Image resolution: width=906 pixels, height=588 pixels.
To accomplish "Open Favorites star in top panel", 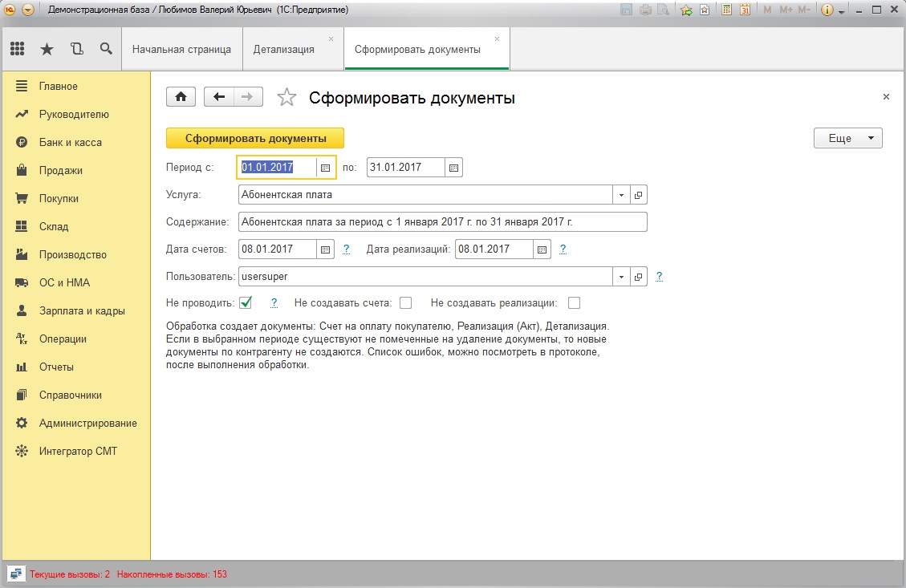I will point(47,49).
